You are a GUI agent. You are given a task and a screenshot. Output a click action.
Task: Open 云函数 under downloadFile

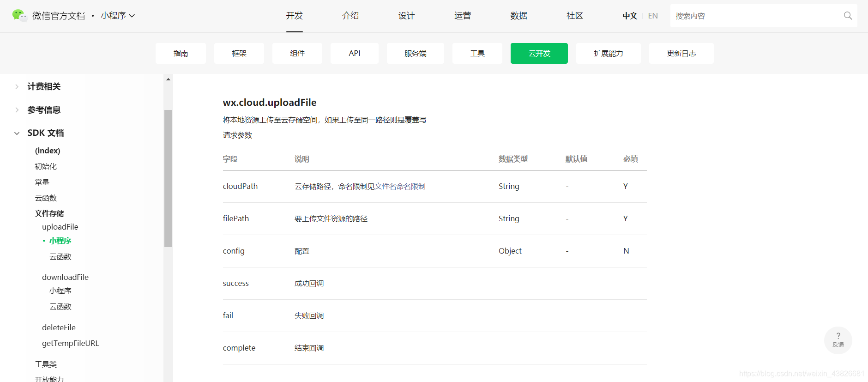tap(60, 306)
